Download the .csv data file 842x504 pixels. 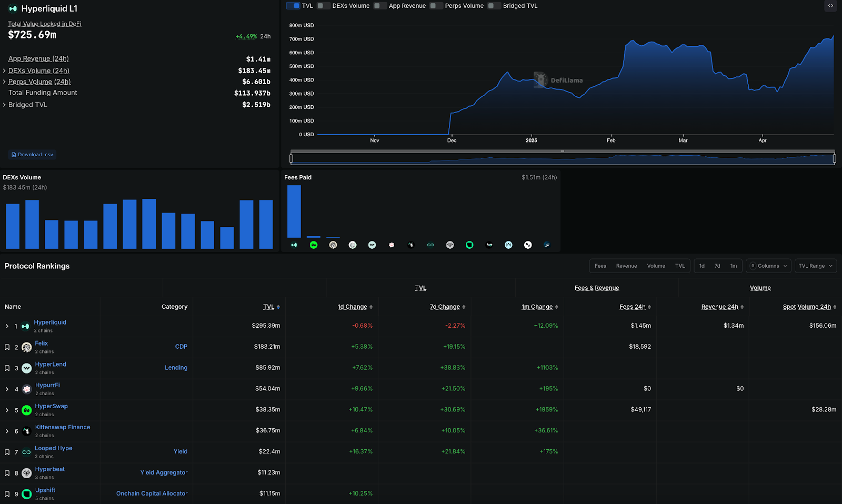pyautogui.click(x=33, y=155)
